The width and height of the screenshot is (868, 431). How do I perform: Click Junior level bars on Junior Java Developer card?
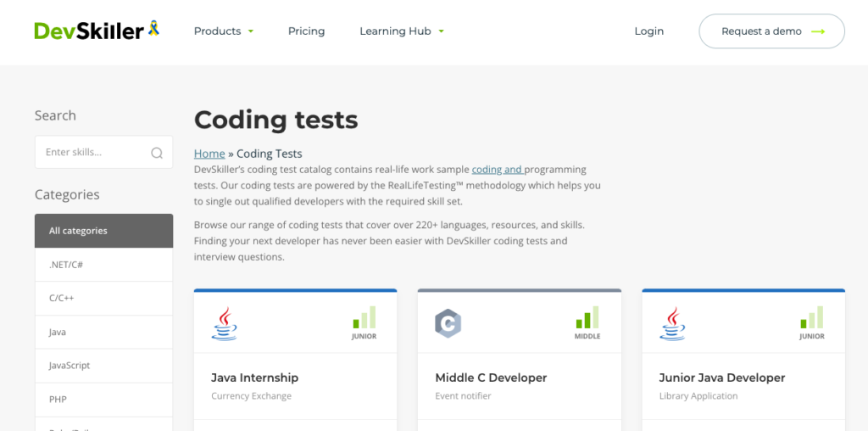811,319
